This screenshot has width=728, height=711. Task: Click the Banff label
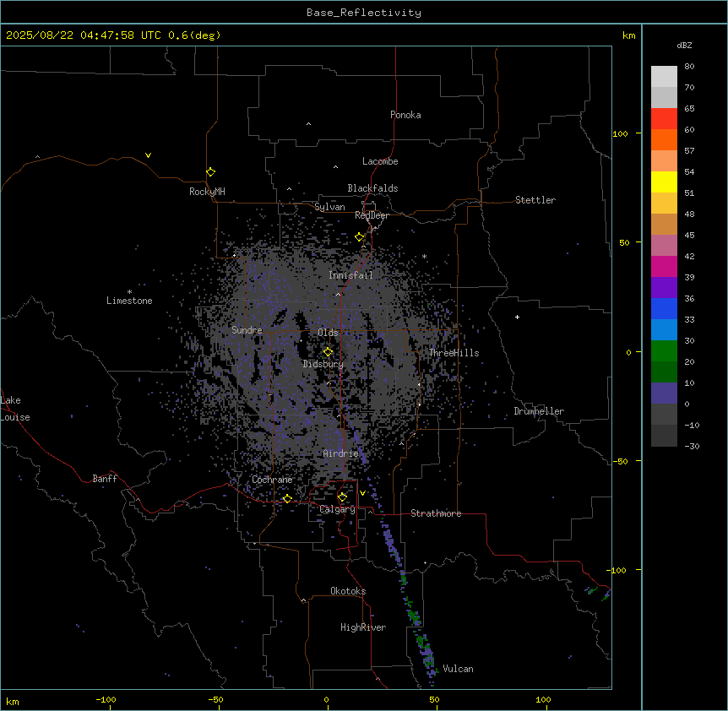tap(105, 479)
